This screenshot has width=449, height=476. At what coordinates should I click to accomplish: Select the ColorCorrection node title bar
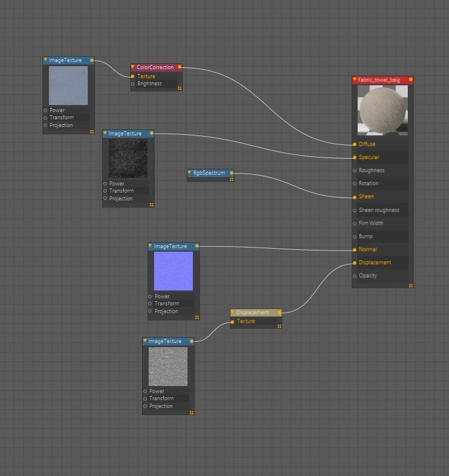click(x=156, y=67)
